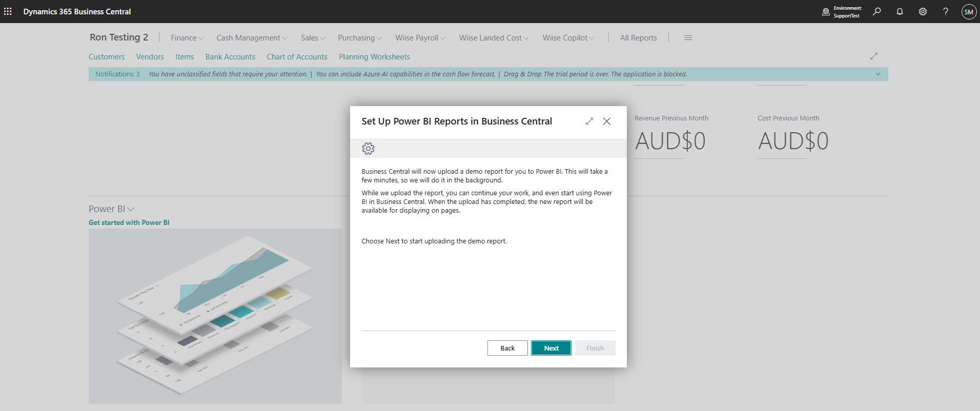Expand the Wiise Payroll menu
Image resolution: width=980 pixels, height=411 pixels.
point(420,38)
